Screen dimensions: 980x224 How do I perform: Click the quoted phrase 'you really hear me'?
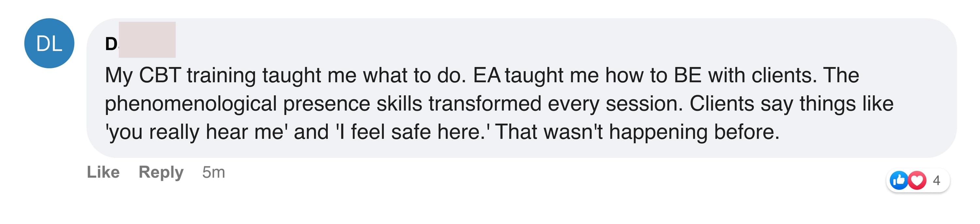pos(196,132)
